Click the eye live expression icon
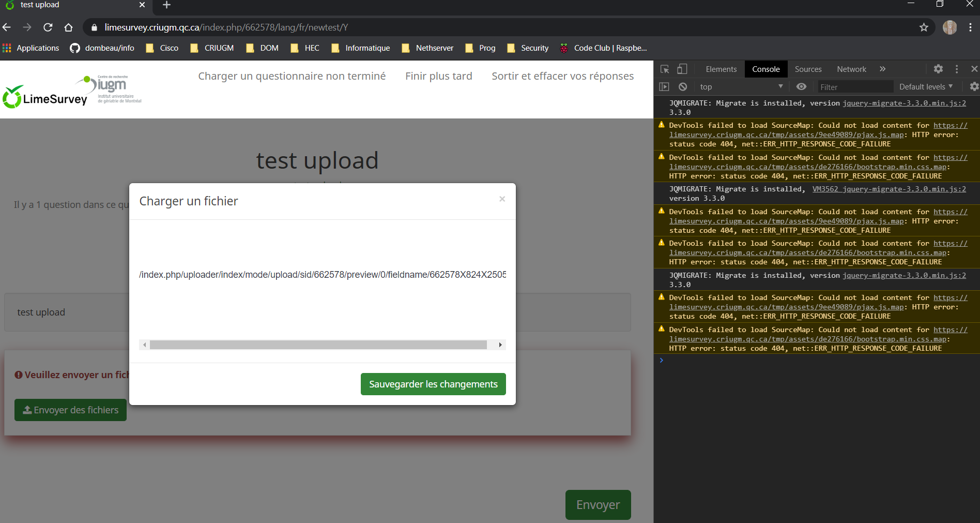The height and width of the screenshot is (523, 980). (x=801, y=87)
